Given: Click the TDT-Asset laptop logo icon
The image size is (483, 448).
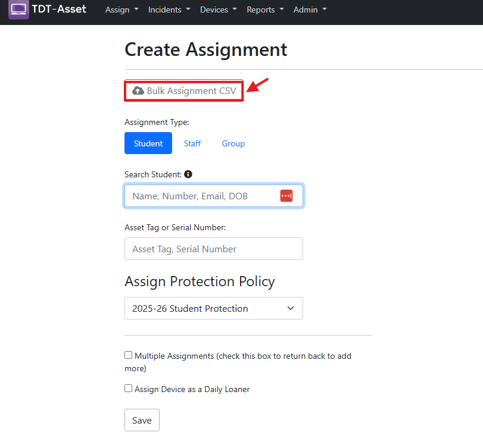Looking at the screenshot, I should coord(18,10).
